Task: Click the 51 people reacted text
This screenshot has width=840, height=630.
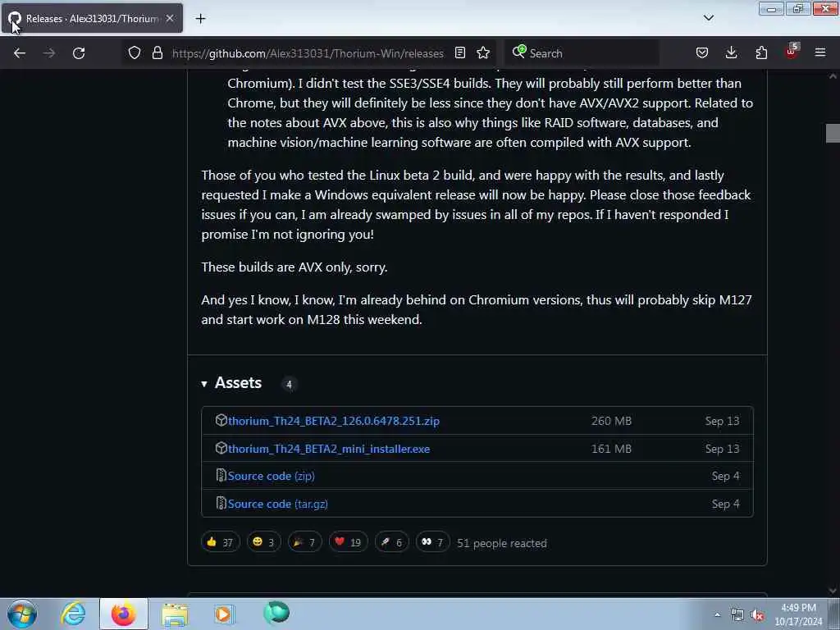Action: [502, 543]
